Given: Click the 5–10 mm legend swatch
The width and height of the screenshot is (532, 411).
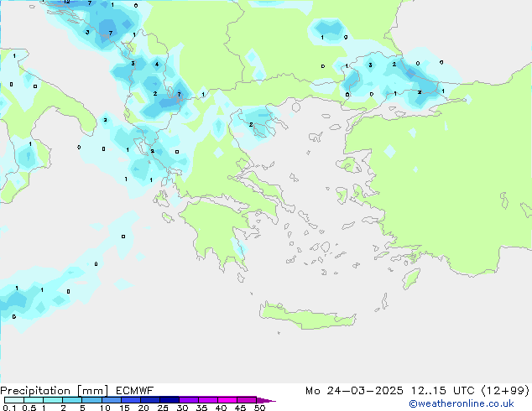Looking at the screenshot, I should pyautogui.click(x=91, y=400).
